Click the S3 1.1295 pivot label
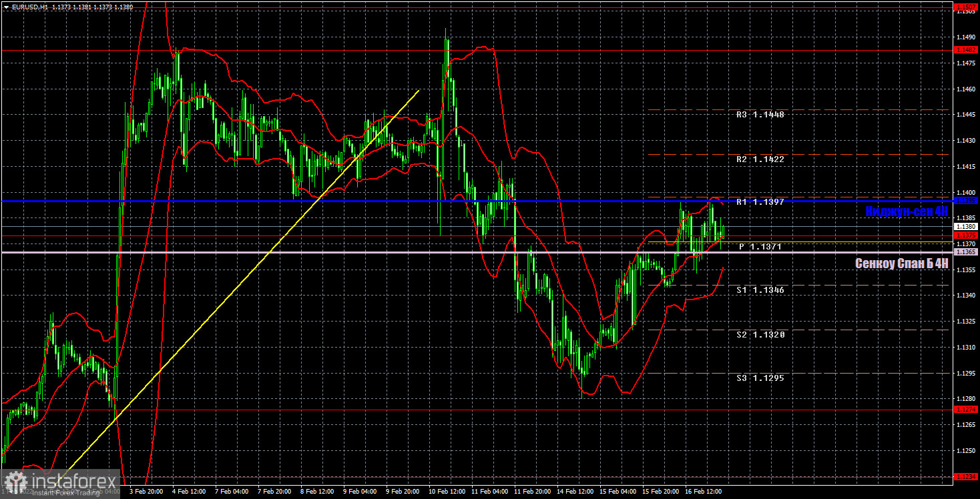980x499 pixels. tap(760, 378)
